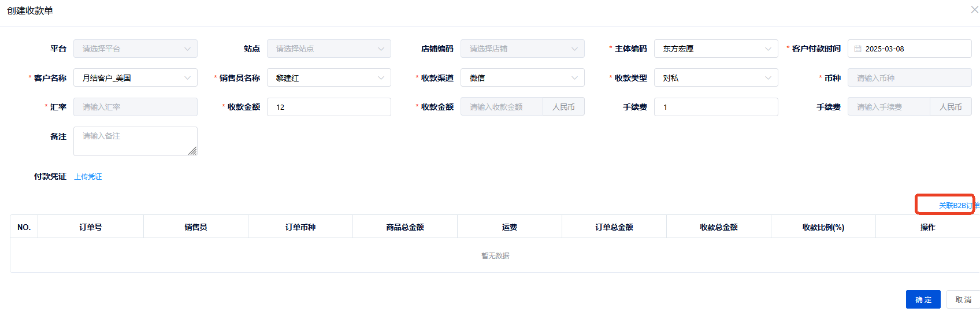Viewport: 980px width, 319px height.
Task: Open the 平台 dropdown
Action: [135, 49]
